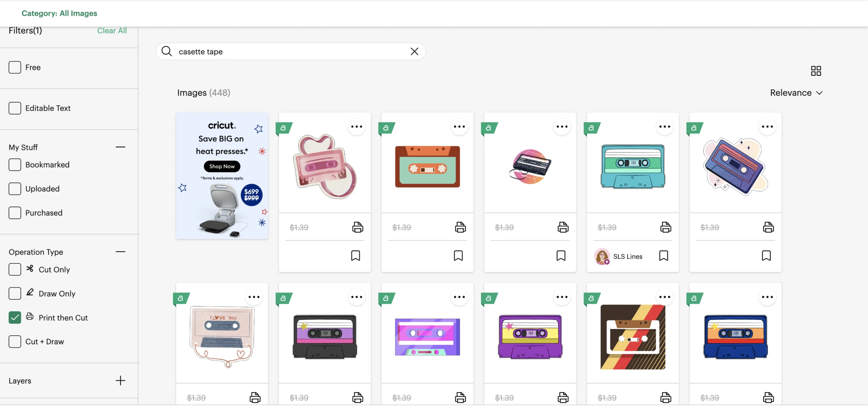Open more options on pink heart cassette

pos(356,127)
